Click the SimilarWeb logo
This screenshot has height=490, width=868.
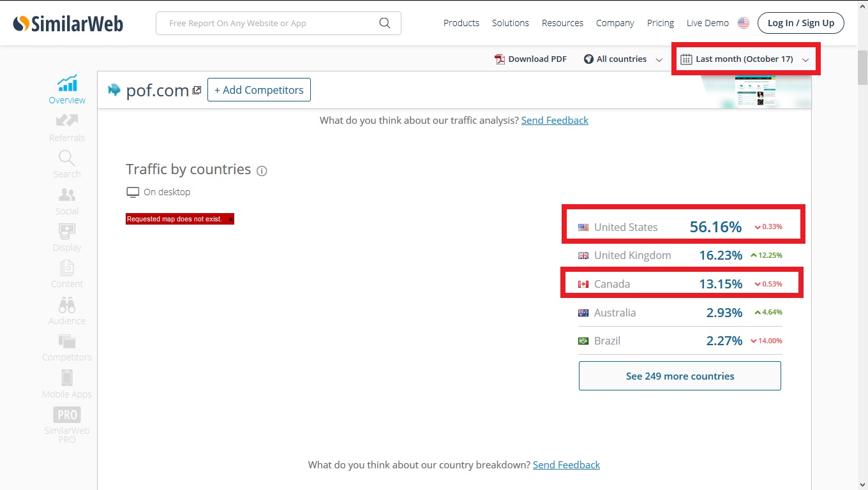[x=68, y=24]
